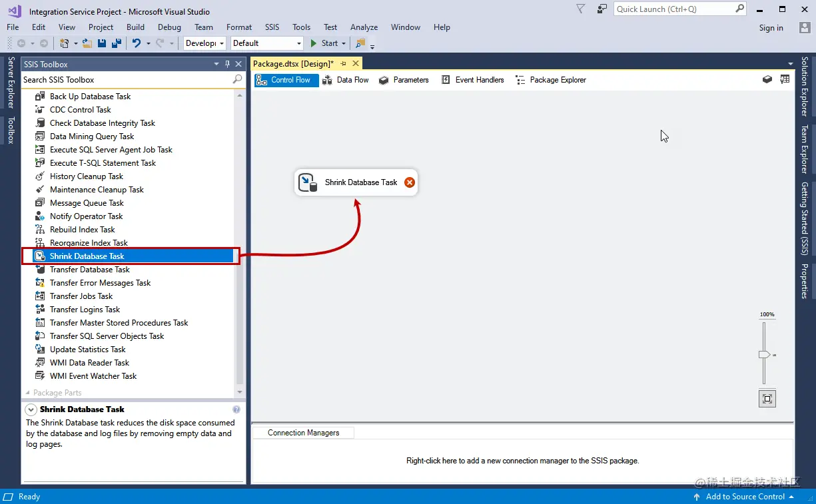Click the account avatar icon
The height and width of the screenshot is (504, 816).
click(805, 27)
